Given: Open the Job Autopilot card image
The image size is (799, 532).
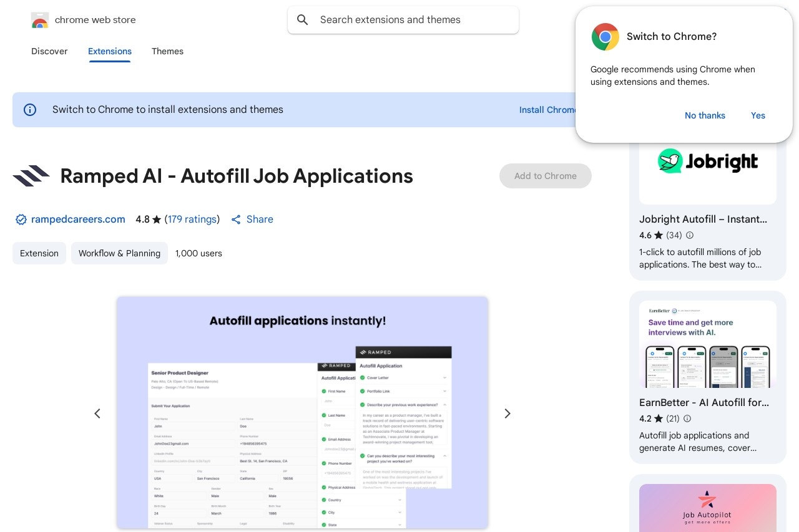Looking at the screenshot, I should (x=708, y=508).
